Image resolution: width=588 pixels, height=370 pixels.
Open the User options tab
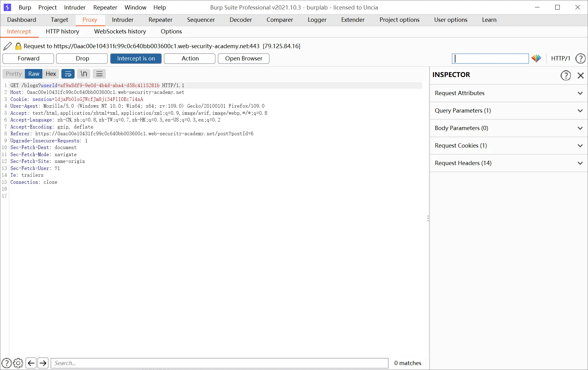coord(451,20)
